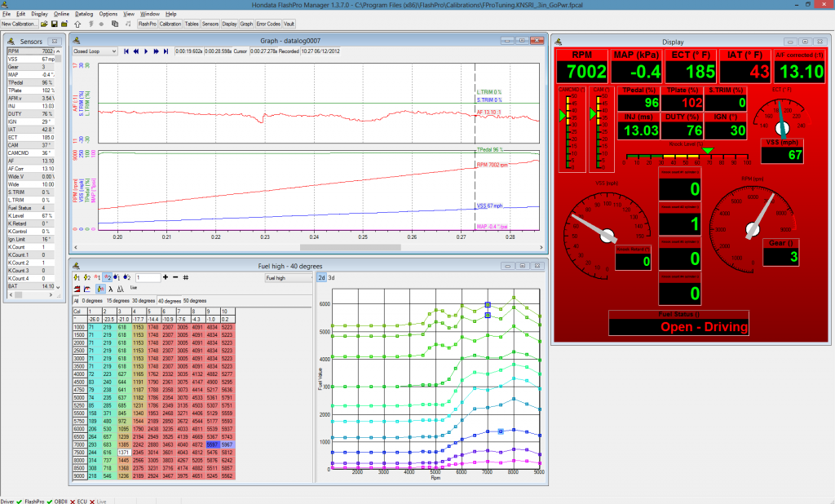Click the Sensors list down arrow
The image size is (835, 504).
(58, 286)
